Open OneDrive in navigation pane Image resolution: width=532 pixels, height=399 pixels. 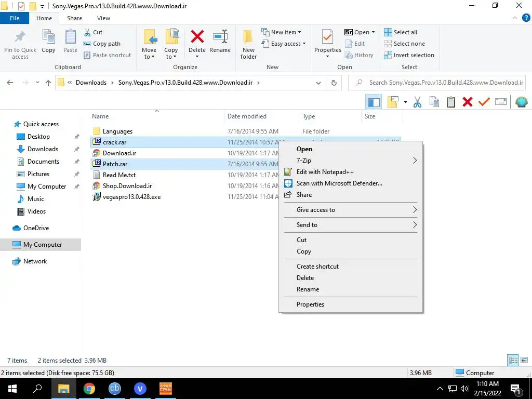(x=36, y=228)
